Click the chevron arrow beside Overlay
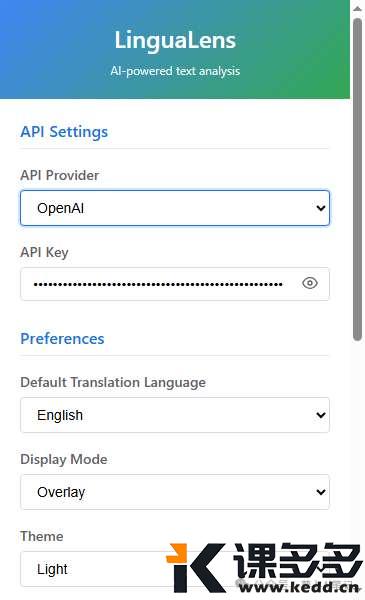This screenshot has width=365, height=600. coord(321,492)
